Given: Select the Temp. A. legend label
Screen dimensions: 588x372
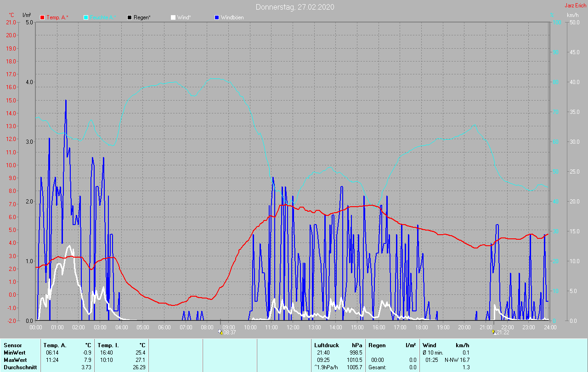Looking at the screenshot, I should pos(57,17).
